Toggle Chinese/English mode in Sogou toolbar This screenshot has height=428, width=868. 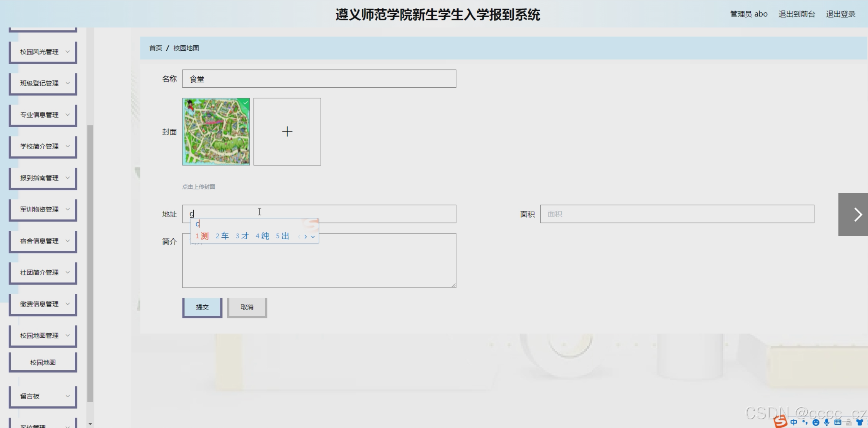click(x=794, y=423)
